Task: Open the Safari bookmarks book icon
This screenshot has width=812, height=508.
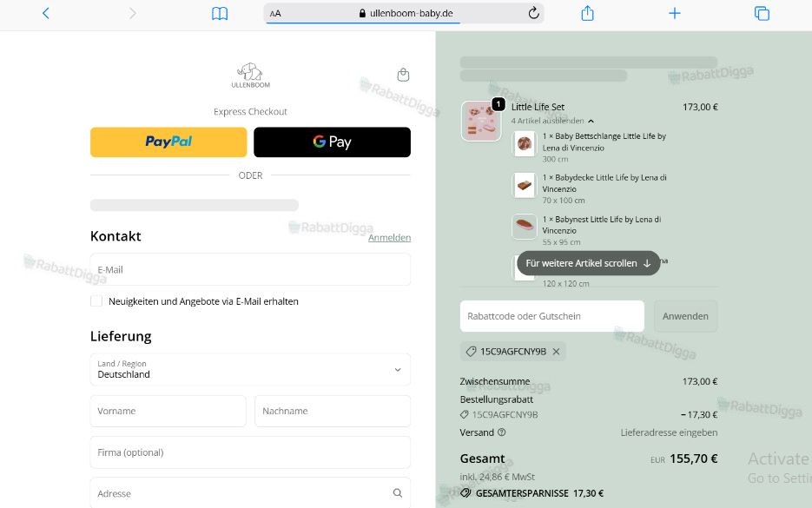Action: click(220, 14)
